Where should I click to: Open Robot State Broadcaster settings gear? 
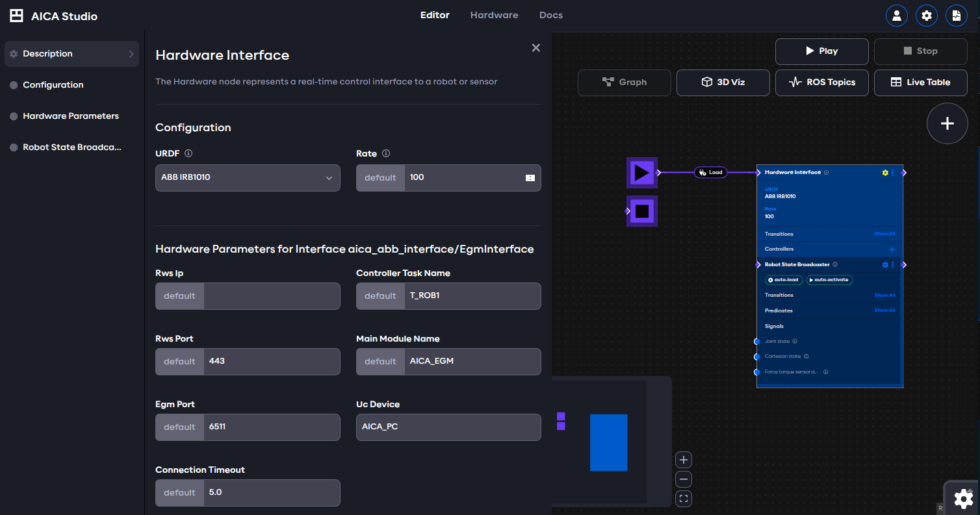pyautogui.click(x=884, y=265)
